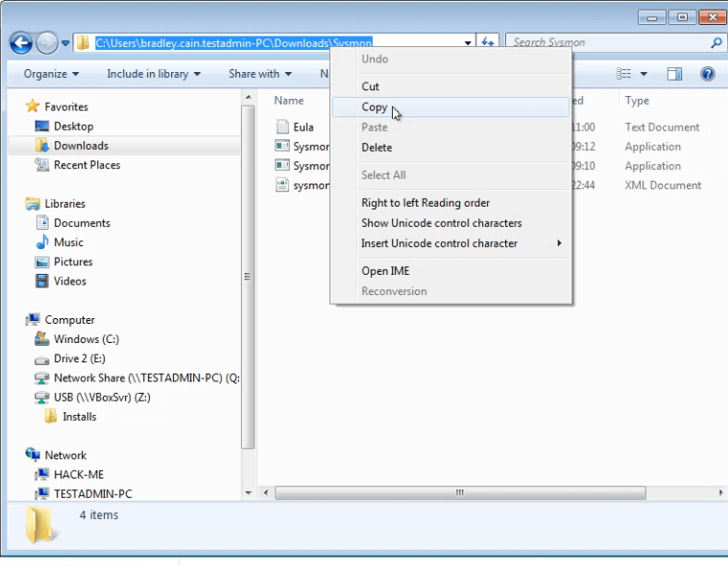Expand the Include in library dropdown
Viewport: 728px width, 566px height.
pyautogui.click(x=153, y=74)
